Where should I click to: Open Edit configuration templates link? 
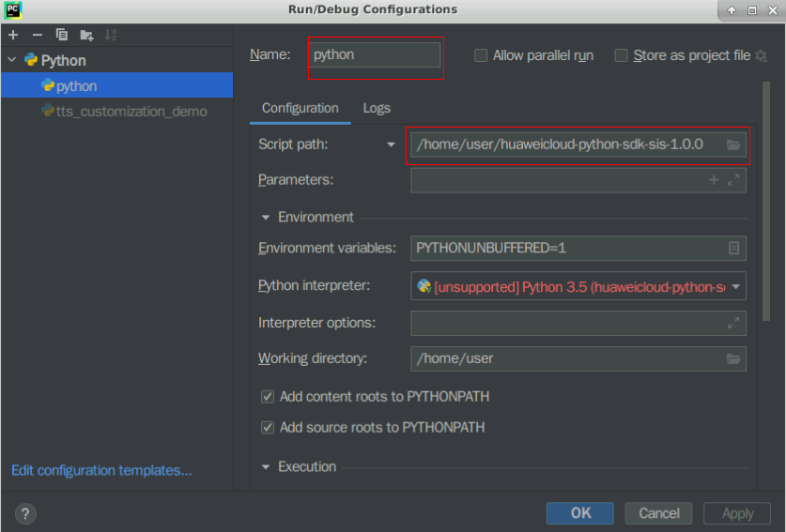pos(101,470)
